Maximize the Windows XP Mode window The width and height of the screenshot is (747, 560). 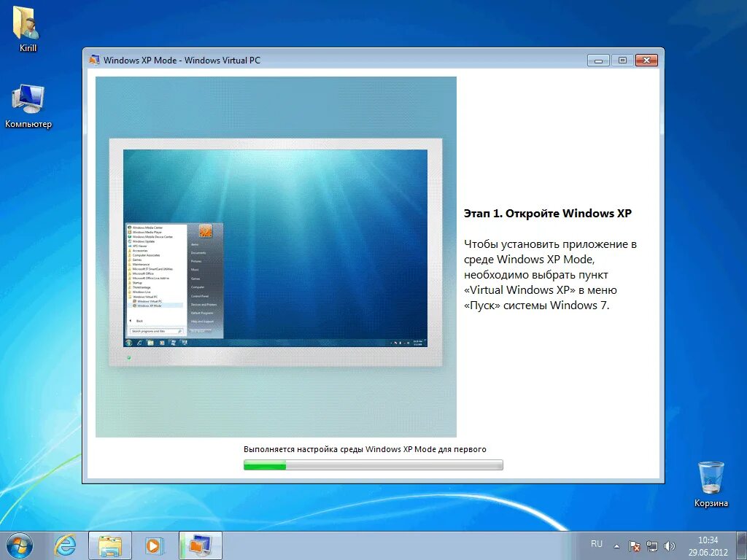coord(622,60)
